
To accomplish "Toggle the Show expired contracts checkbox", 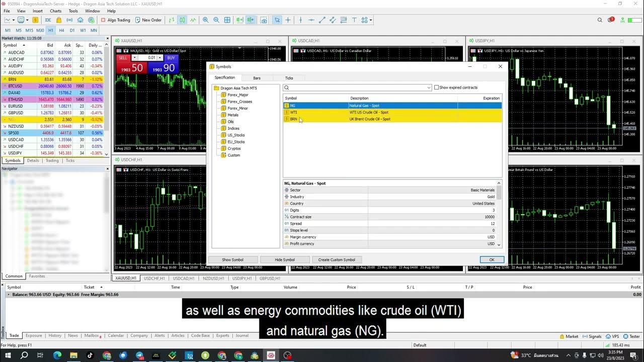I will pos(437,87).
